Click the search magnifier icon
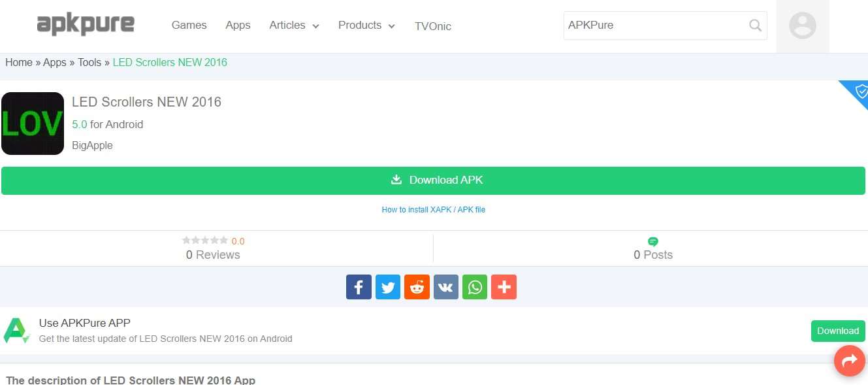The image size is (868, 385). pos(755,25)
